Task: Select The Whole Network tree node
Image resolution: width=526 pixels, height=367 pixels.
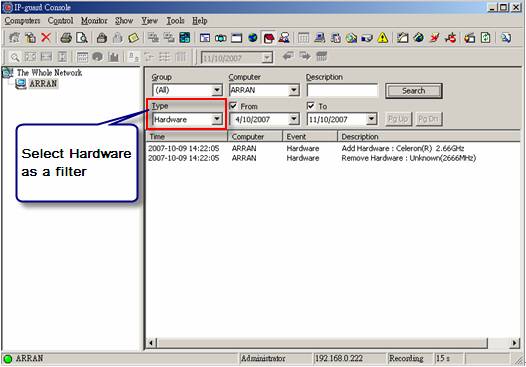Action: tap(49, 72)
